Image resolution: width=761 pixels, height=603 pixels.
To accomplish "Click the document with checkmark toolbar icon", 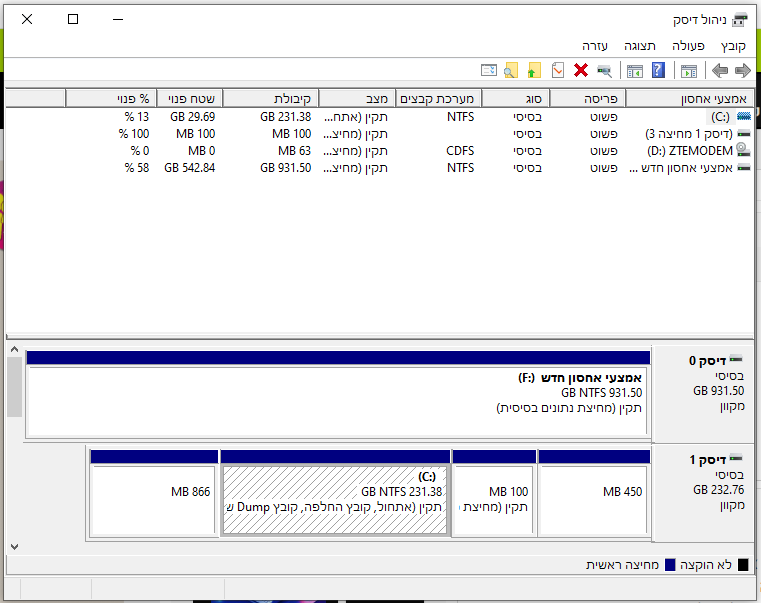I will (558, 70).
